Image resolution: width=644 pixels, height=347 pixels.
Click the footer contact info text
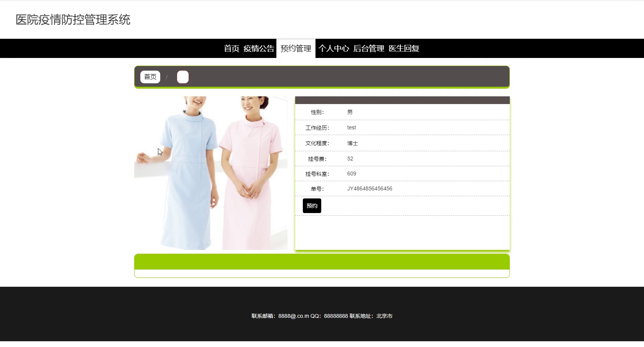click(322, 316)
